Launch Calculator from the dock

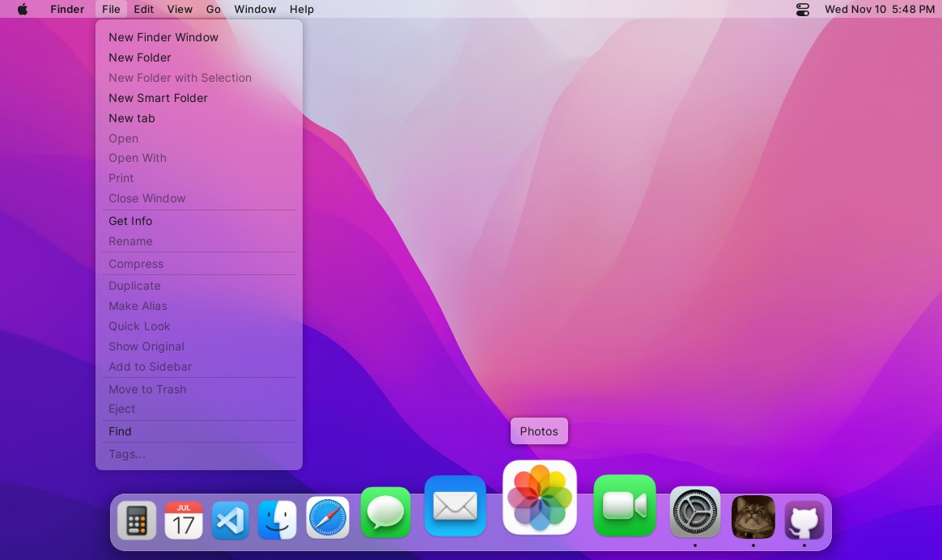137,520
